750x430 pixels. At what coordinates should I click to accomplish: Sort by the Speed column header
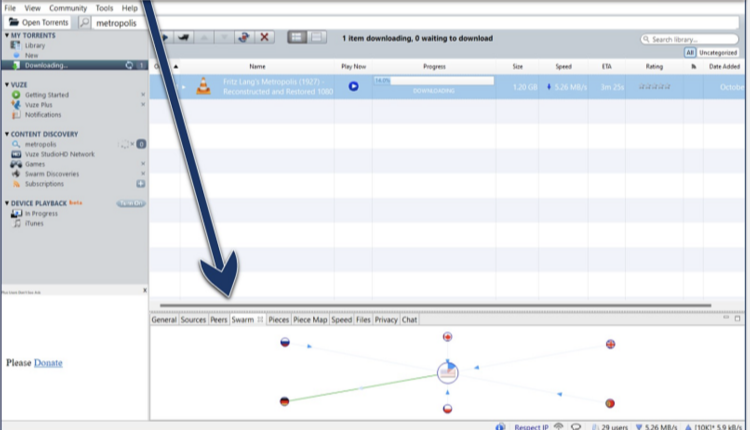point(563,66)
